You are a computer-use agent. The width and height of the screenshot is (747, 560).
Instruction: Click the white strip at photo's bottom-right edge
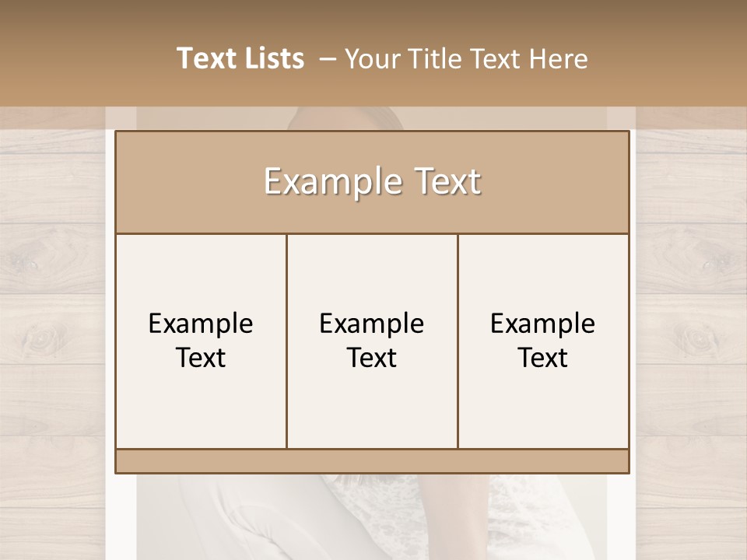pyautogui.click(x=621, y=517)
